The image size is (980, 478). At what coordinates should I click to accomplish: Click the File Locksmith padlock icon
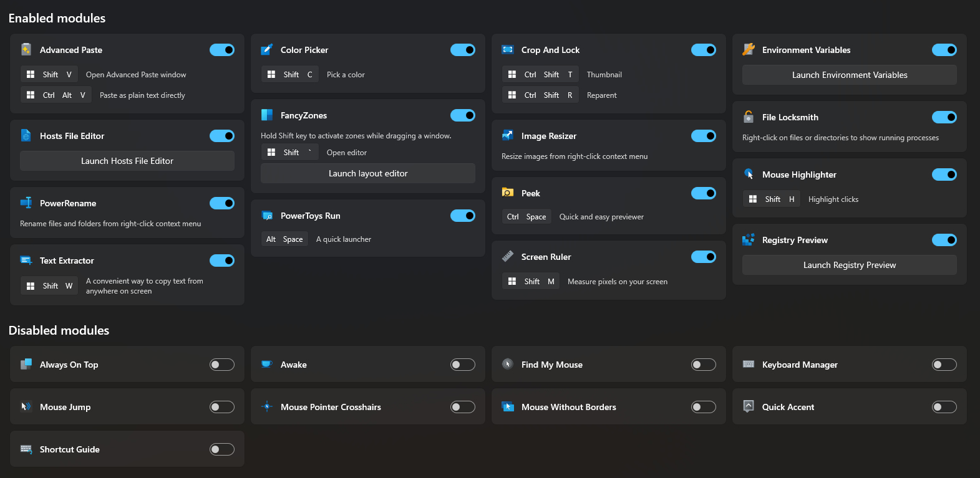tap(749, 117)
